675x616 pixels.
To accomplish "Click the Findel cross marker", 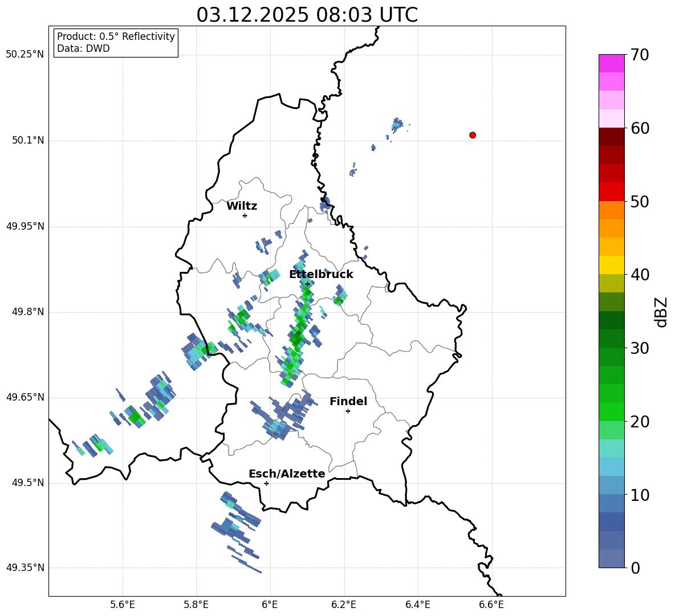I will (x=348, y=411).
